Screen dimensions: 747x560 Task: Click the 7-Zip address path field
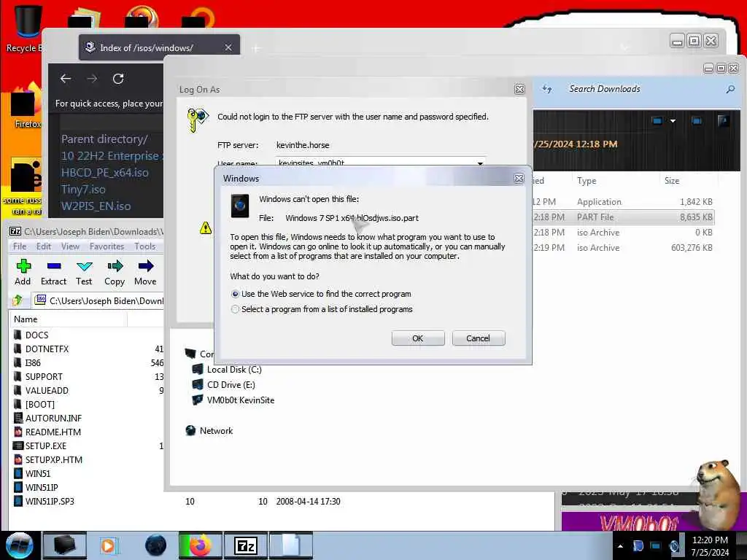tap(99, 301)
